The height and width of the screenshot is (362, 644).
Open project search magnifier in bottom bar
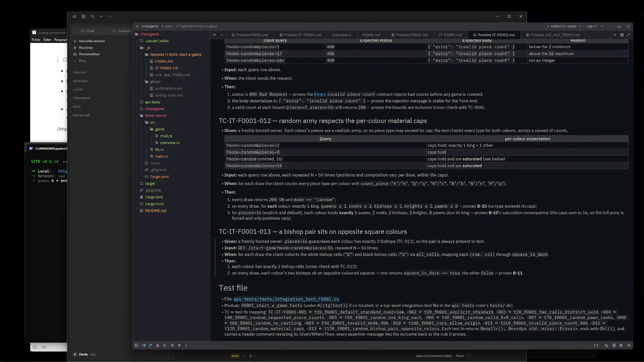click(x=172, y=345)
